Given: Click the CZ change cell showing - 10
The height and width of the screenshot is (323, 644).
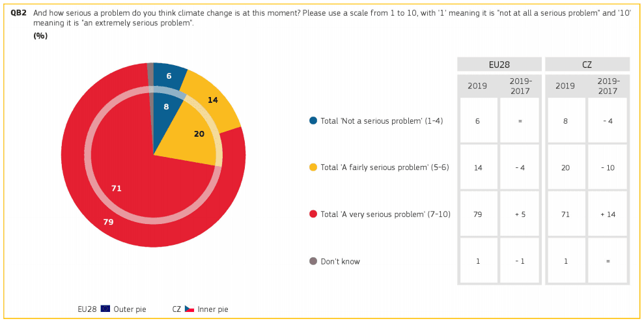Looking at the screenshot, I should 607,167.
